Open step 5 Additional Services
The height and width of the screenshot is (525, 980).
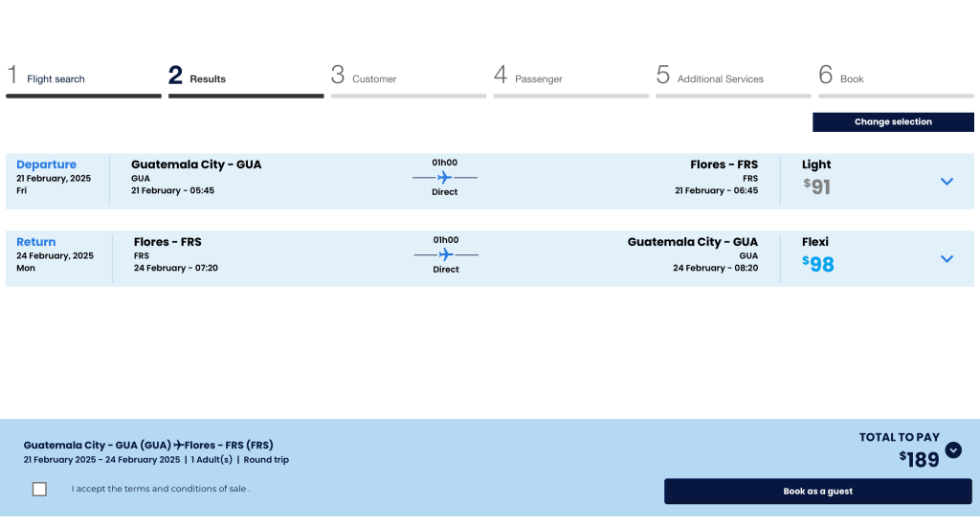coord(720,78)
